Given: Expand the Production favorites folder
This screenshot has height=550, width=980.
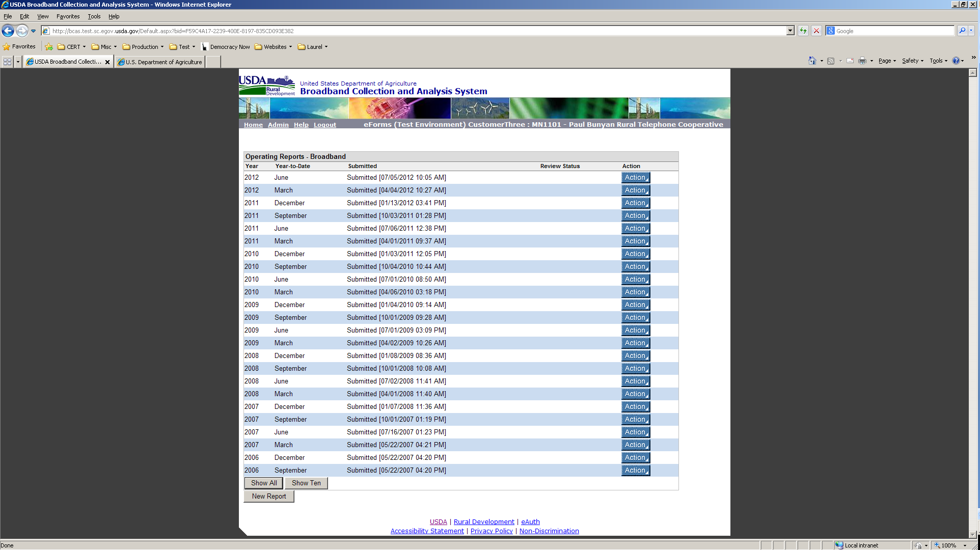Looking at the screenshot, I should point(143,47).
